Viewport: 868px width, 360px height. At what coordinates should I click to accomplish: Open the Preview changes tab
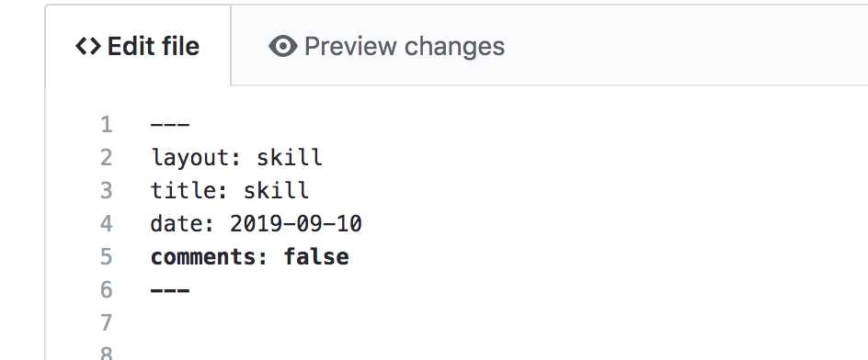coord(386,46)
